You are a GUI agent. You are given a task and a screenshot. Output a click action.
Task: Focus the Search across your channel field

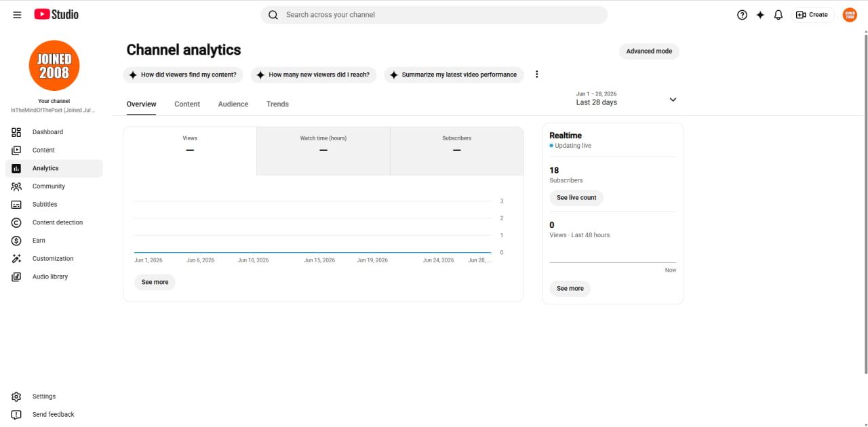pos(434,15)
